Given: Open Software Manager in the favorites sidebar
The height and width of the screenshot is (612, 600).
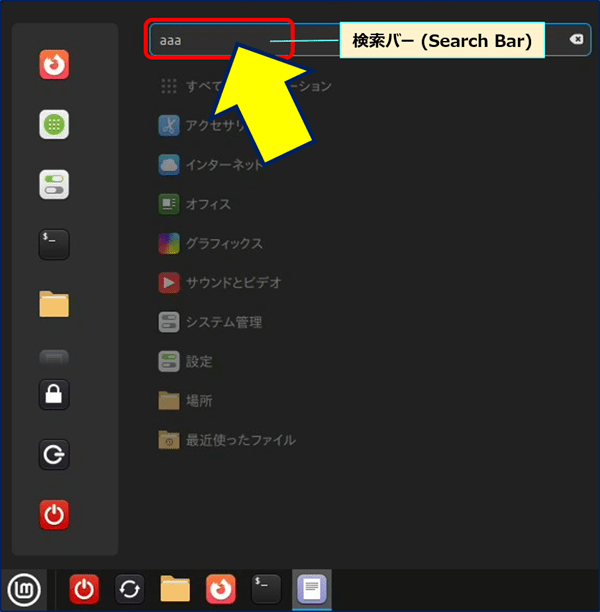Looking at the screenshot, I should click(x=54, y=125).
